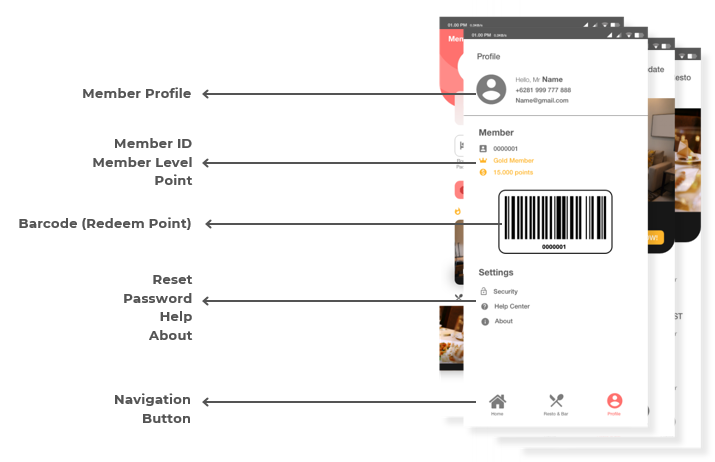
Task: Tap the orange button on background screen
Action: [655, 237]
